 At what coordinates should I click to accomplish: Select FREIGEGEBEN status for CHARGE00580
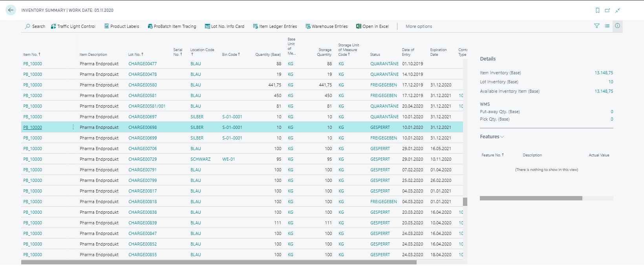click(384, 85)
